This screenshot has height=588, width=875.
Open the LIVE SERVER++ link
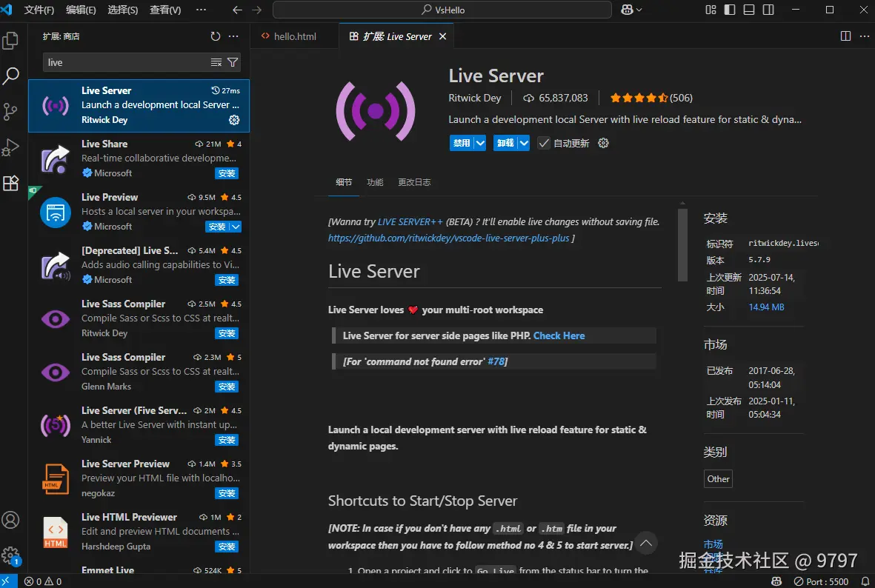[410, 221]
